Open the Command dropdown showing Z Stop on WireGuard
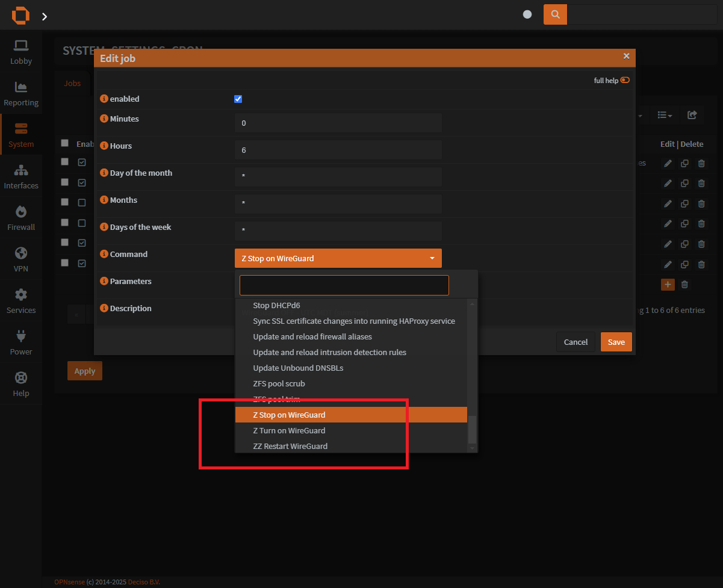This screenshot has width=723, height=588. coord(338,258)
